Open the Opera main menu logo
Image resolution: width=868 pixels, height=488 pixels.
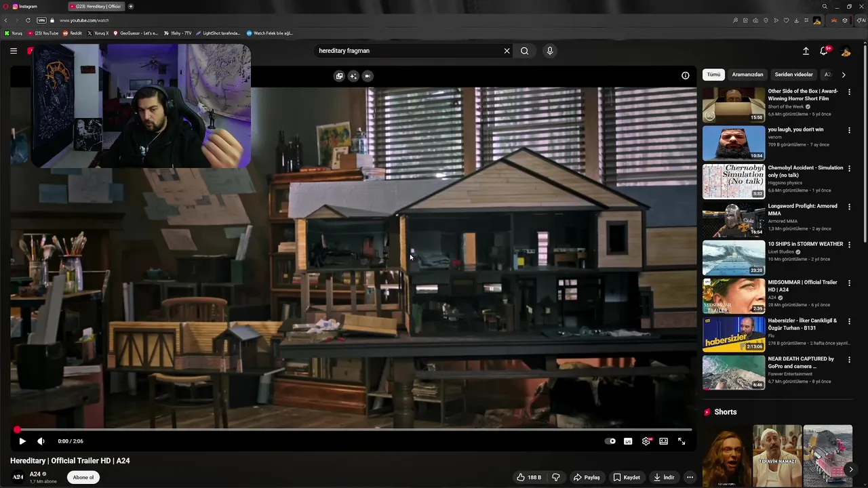(6, 6)
